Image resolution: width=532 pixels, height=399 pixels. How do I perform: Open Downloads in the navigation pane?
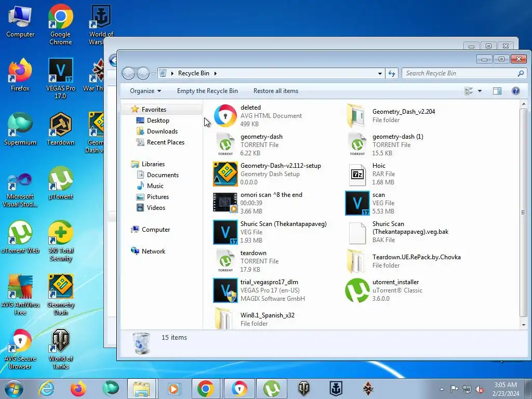point(162,131)
